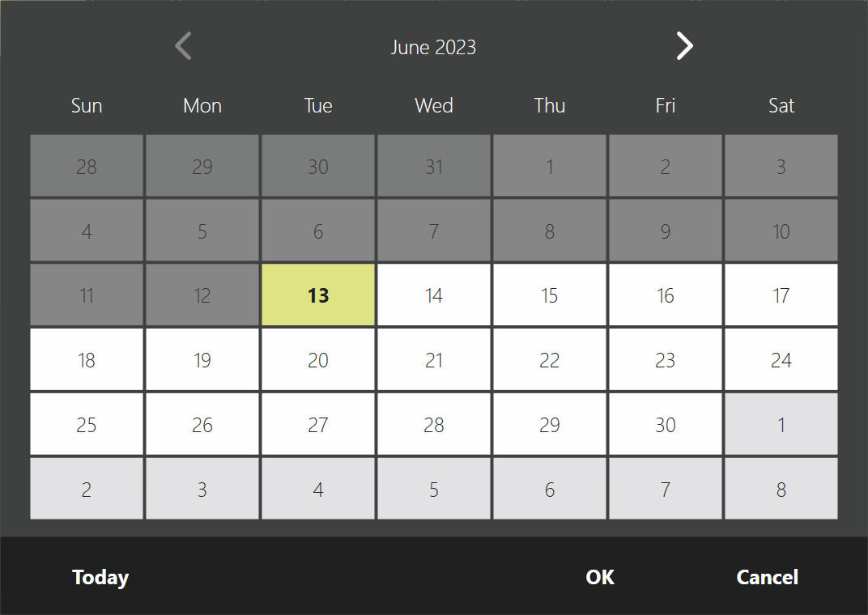This screenshot has width=868, height=615.
Task: Select June 25 in the Sunday column
Action: [x=86, y=424]
